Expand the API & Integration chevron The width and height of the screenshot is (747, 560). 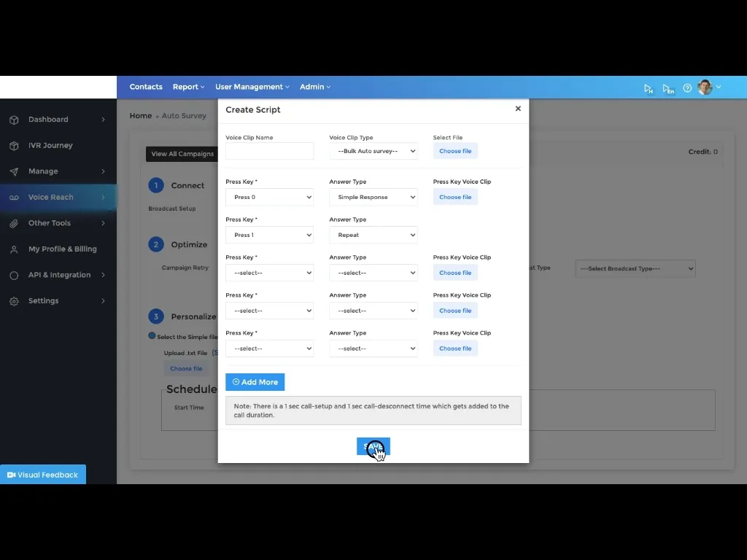103,275
